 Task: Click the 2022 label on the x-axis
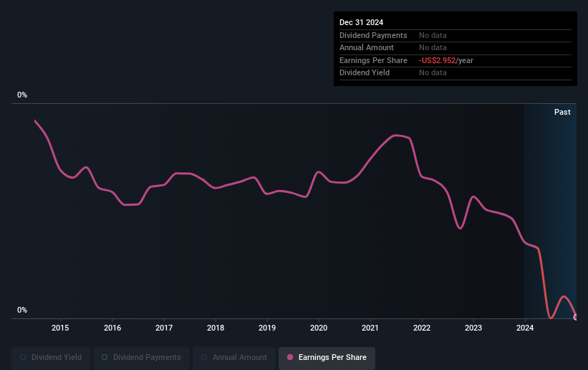[422, 328]
